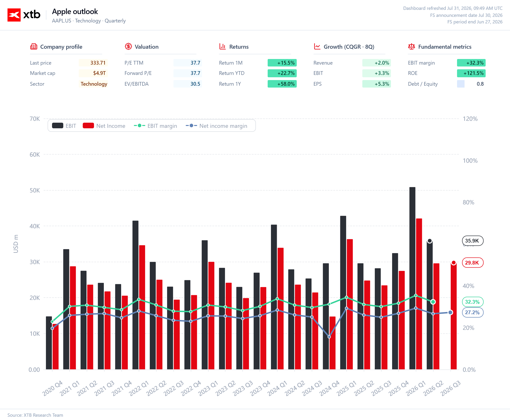
Task: Click the Growth (CQGR · 8Q) heading
Action: 349,47
